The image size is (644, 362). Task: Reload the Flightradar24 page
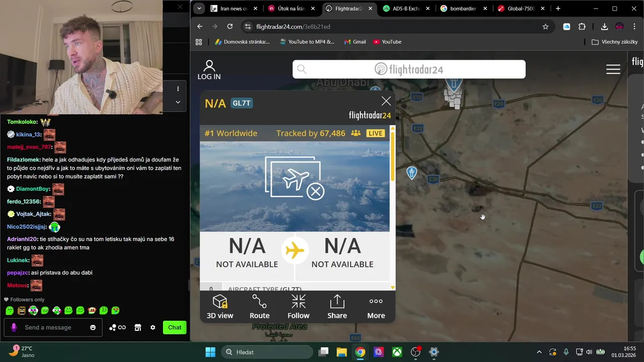pyautogui.click(x=230, y=27)
